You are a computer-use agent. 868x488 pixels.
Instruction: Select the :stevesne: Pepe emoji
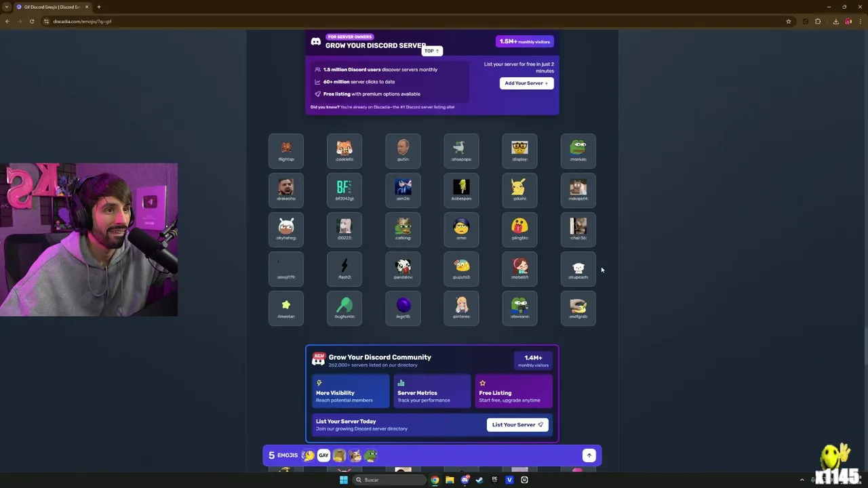(x=519, y=308)
